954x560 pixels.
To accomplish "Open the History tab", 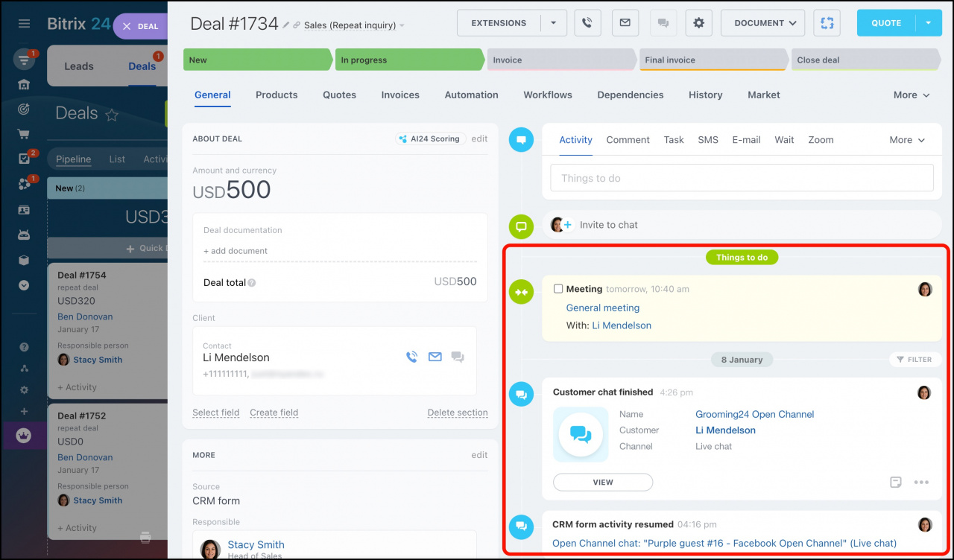I will (x=705, y=95).
